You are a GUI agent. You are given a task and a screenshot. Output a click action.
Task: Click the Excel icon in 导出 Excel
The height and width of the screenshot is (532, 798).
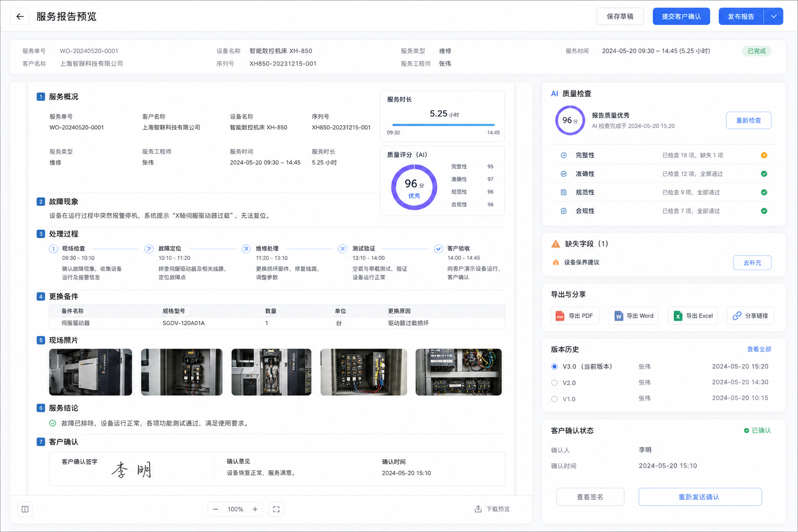678,316
